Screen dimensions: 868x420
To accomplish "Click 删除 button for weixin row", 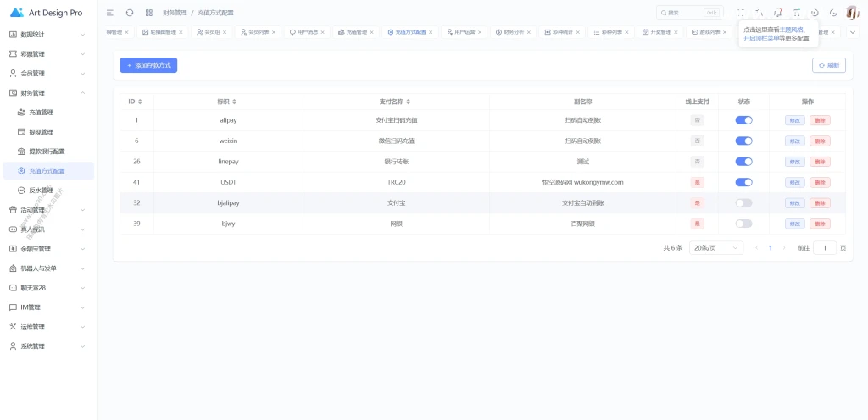I will [820, 141].
